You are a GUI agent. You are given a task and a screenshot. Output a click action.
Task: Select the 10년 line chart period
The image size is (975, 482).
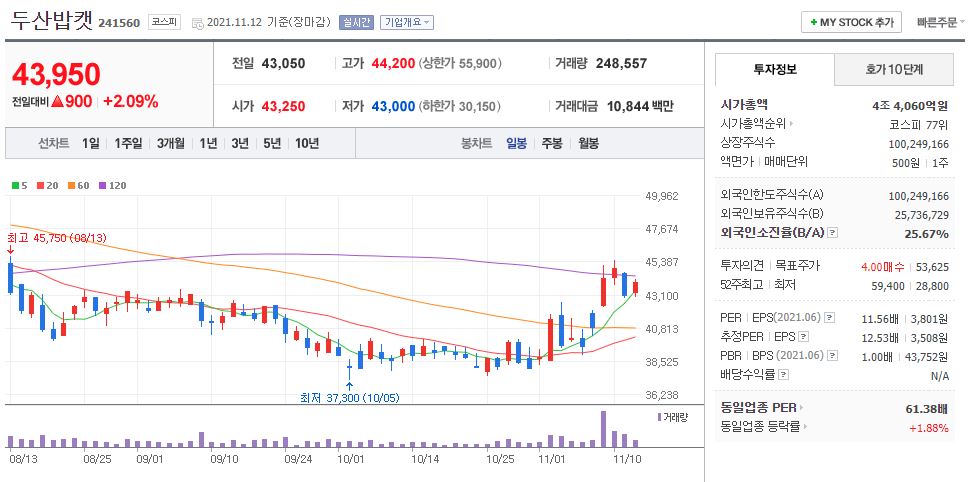307,144
